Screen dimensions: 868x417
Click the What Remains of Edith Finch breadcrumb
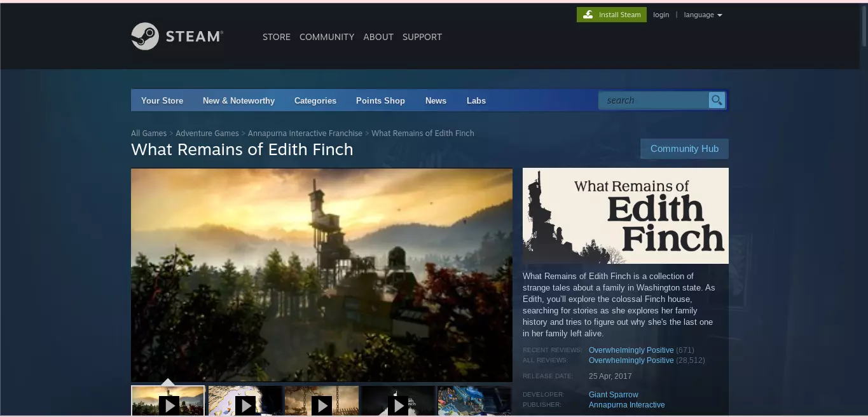click(423, 133)
